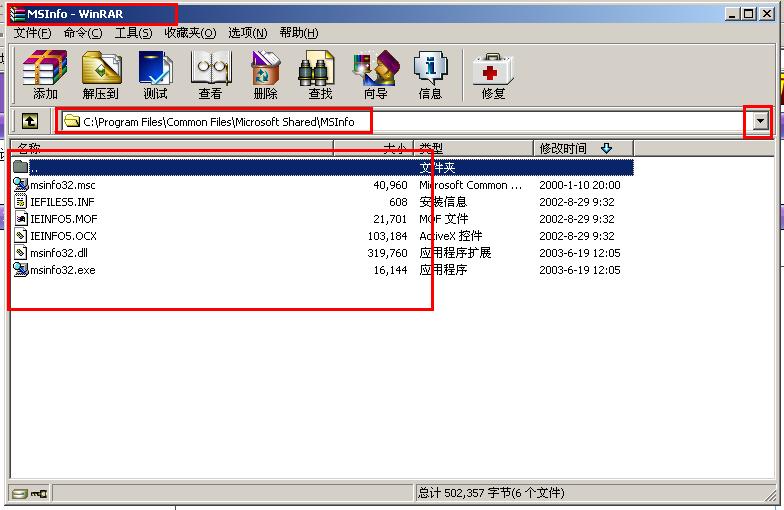
Task: Click the resize grip in status bar corner
Action: pos(770,495)
